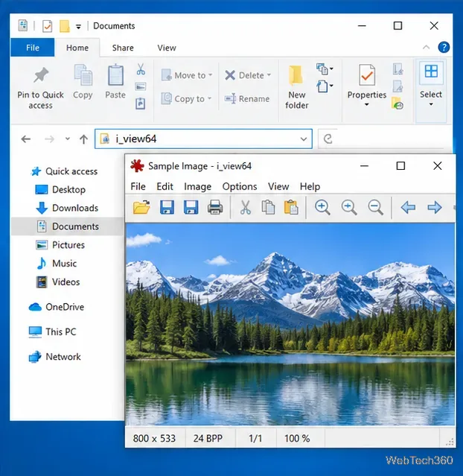Click Copy in Explorer ribbon
Screen dimensions: 463x476
click(83, 82)
